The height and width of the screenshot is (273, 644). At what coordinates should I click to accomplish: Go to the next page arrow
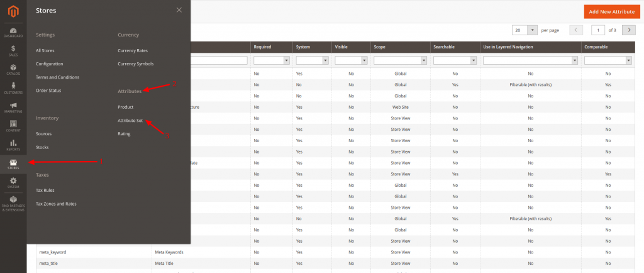click(x=628, y=30)
